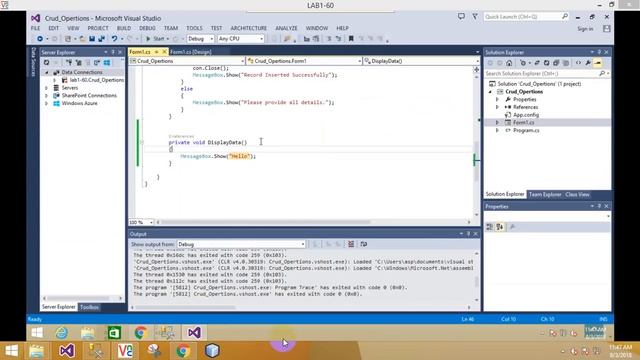Click the inner remote Windows Start button
The height and width of the screenshot is (360, 640).
point(37,333)
